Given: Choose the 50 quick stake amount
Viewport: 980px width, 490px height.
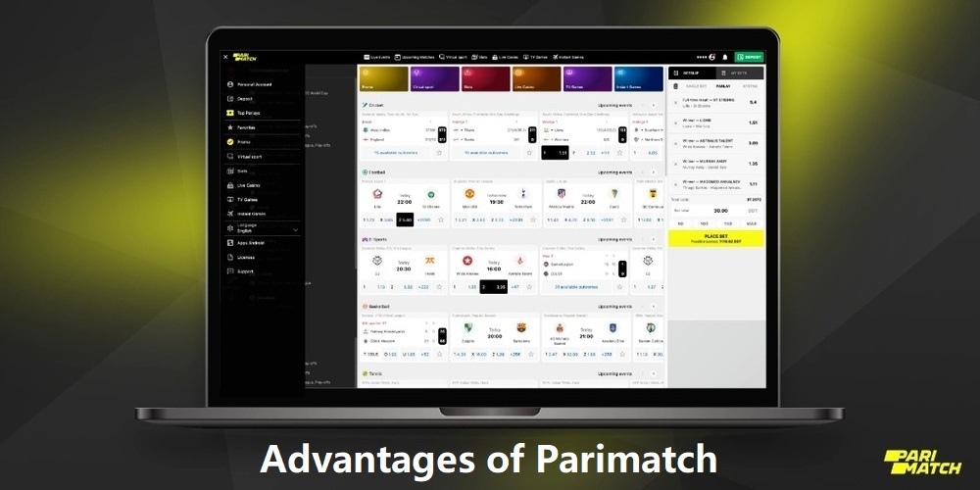Looking at the screenshot, I should point(681,223).
